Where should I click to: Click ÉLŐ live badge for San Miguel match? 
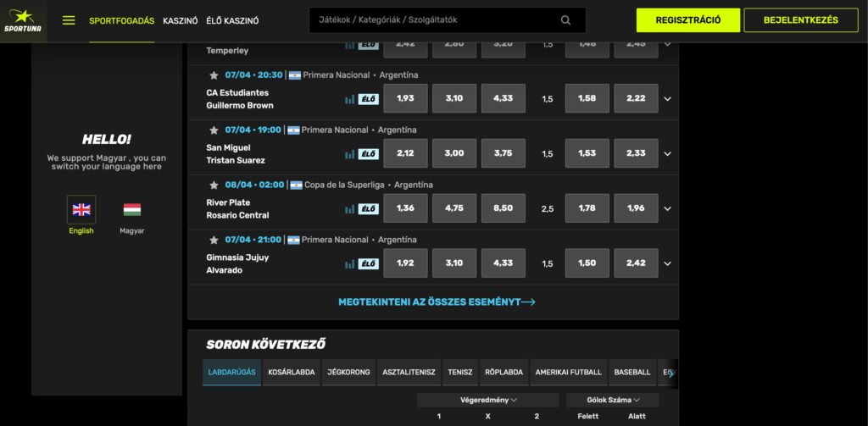(369, 154)
